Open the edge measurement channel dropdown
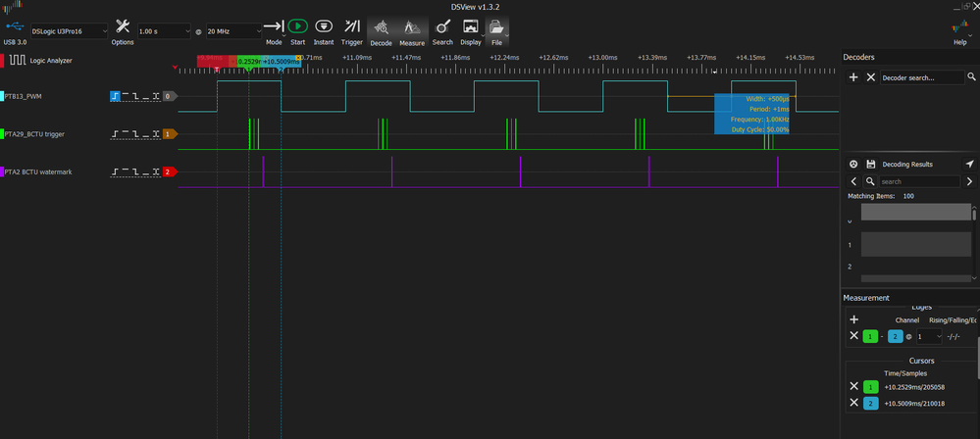The width and height of the screenshot is (980, 439). (x=929, y=336)
